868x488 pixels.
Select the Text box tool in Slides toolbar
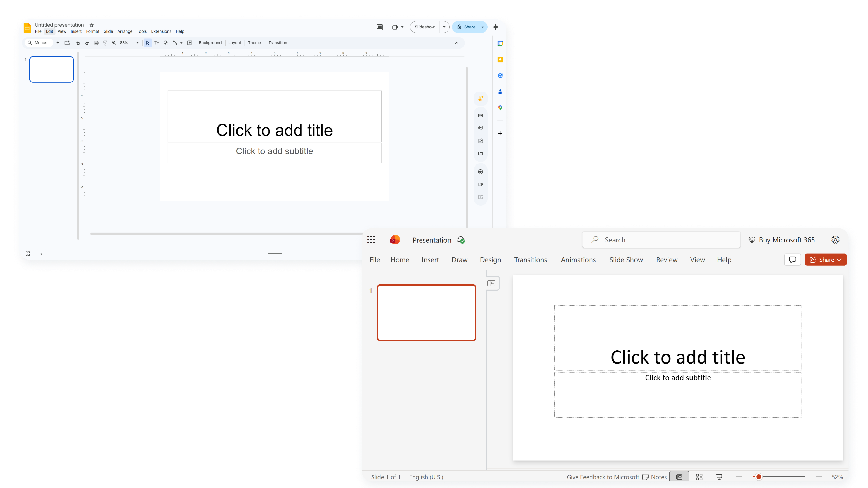pos(156,43)
